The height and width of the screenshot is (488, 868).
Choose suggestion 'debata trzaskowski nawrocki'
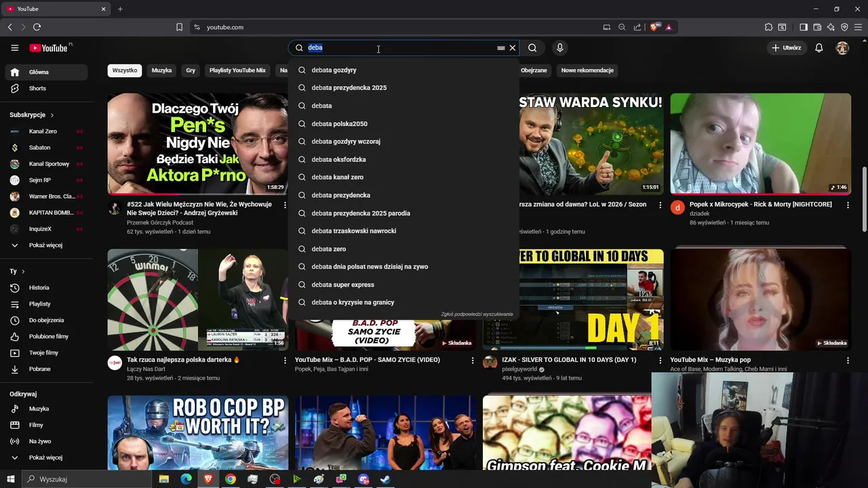click(x=403, y=230)
